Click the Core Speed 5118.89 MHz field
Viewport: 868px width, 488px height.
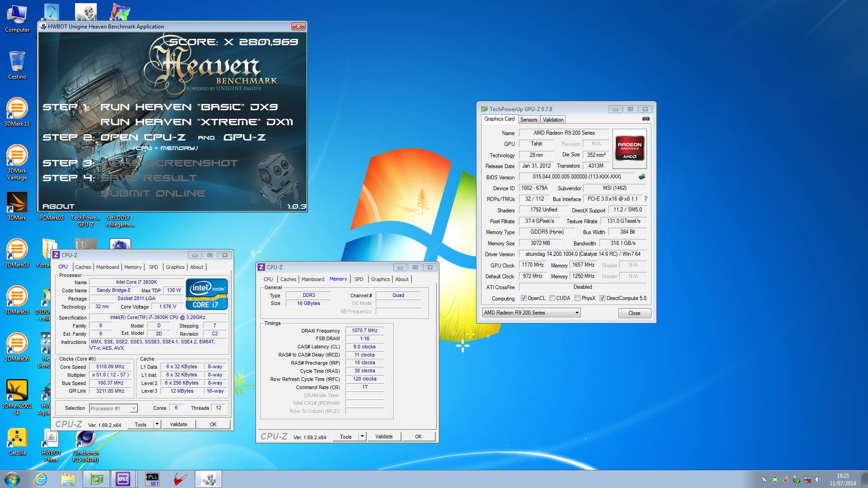point(111,367)
